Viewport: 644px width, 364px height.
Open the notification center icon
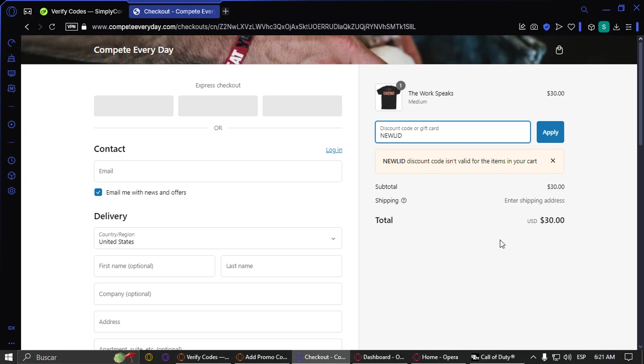[x=629, y=357]
